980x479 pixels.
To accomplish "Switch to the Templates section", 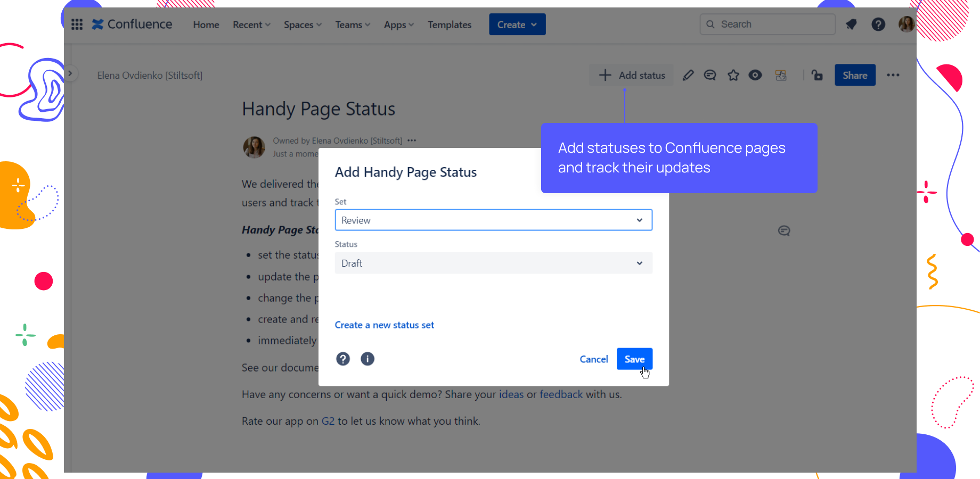I will pos(449,24).
